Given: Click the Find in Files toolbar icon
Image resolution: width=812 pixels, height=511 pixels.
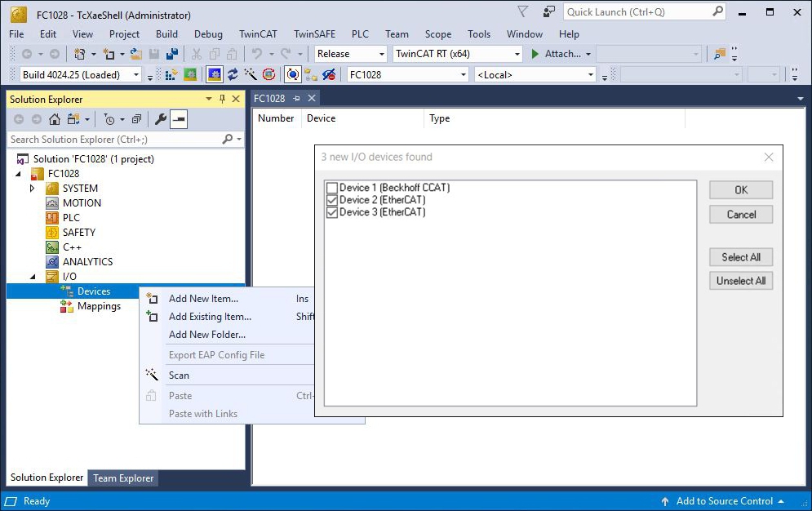Looking at the screenshot, I should click(x=720, y=54).
